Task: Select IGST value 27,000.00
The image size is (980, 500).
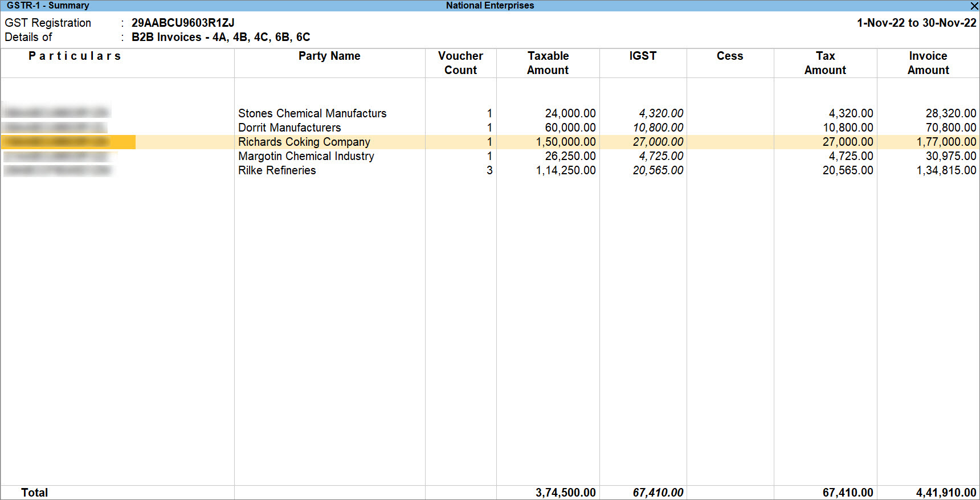Action: (x=658, y=142)
